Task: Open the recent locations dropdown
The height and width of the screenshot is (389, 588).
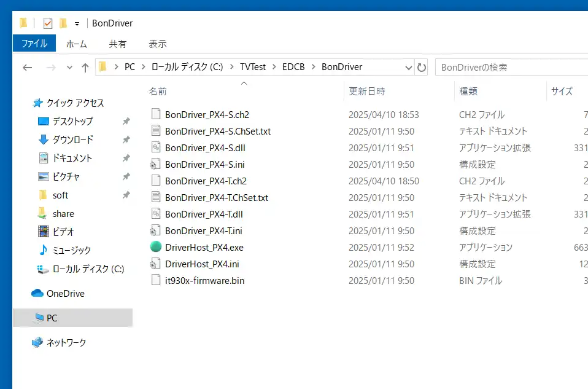Action: coord(69,68)
